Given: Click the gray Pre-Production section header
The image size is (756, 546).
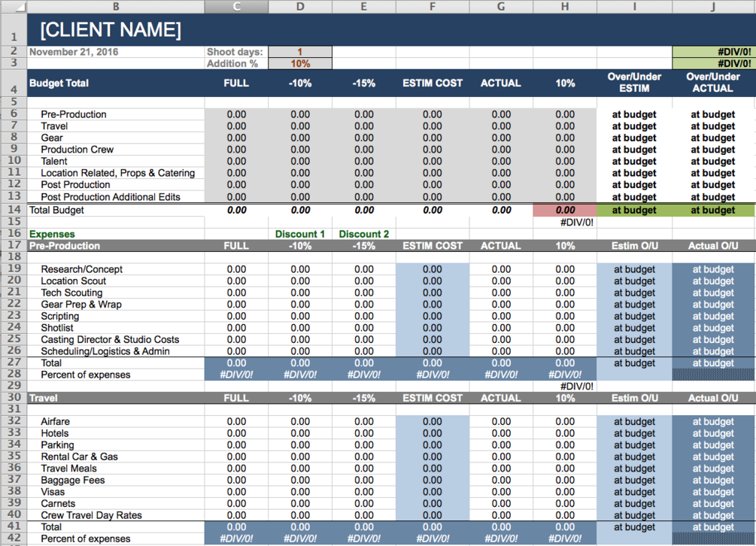Looking at the screenshot, I should tap(65, 246).
